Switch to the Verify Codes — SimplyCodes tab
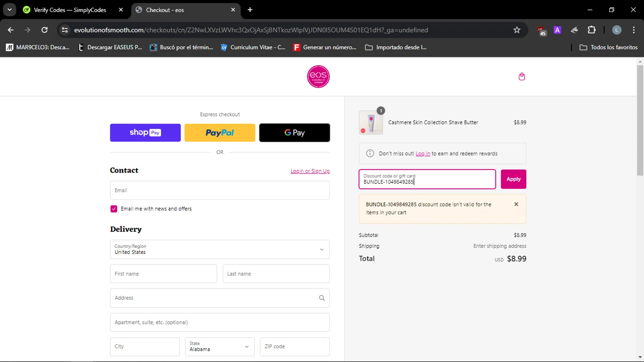Viewport: 644px width, 362px height. [70, 10]
